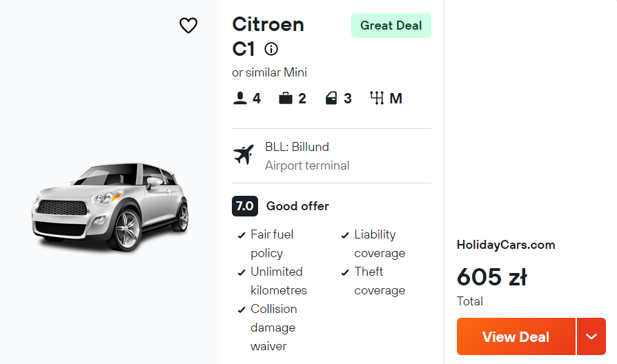Open info icon next to Citroen C1
Image resolution: width=617 pixels, height=364 pixels.
pos(271,49)
